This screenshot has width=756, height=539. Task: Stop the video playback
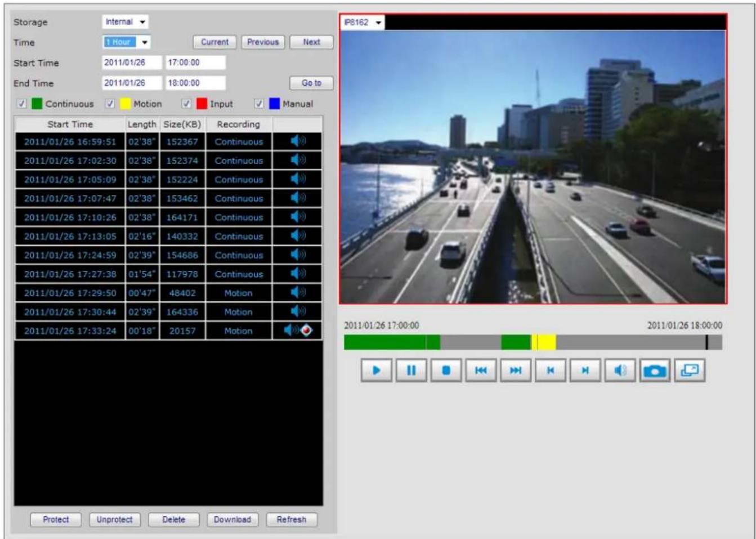(446, 371)
